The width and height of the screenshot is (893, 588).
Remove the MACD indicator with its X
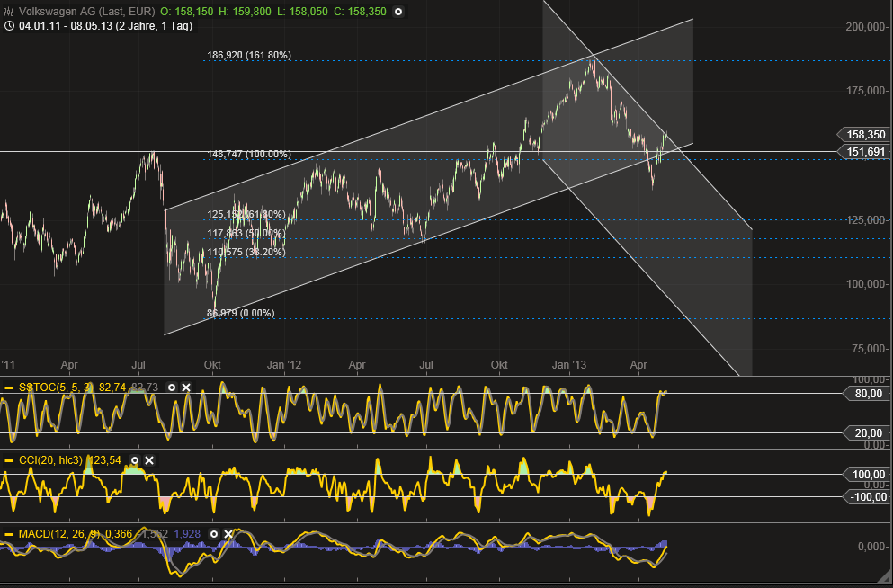point(228,534)
